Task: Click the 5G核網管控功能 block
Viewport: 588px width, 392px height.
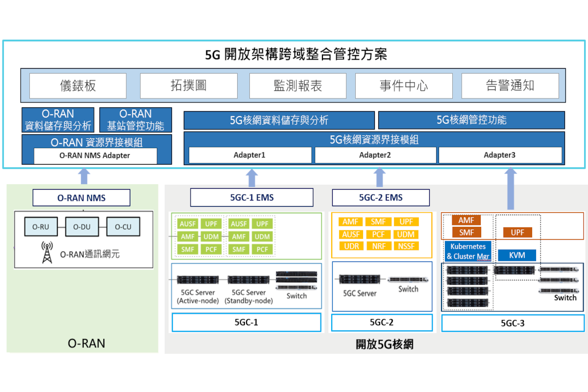Action: 471,120
